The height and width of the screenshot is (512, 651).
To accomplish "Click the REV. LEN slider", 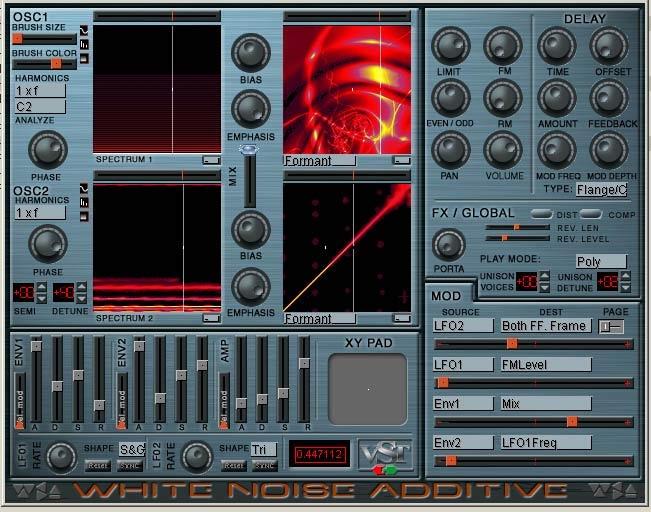I will coord(517,228).
